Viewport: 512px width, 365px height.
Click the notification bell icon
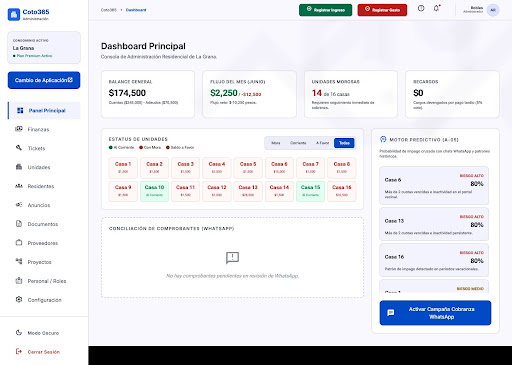(x=436, y=8)
